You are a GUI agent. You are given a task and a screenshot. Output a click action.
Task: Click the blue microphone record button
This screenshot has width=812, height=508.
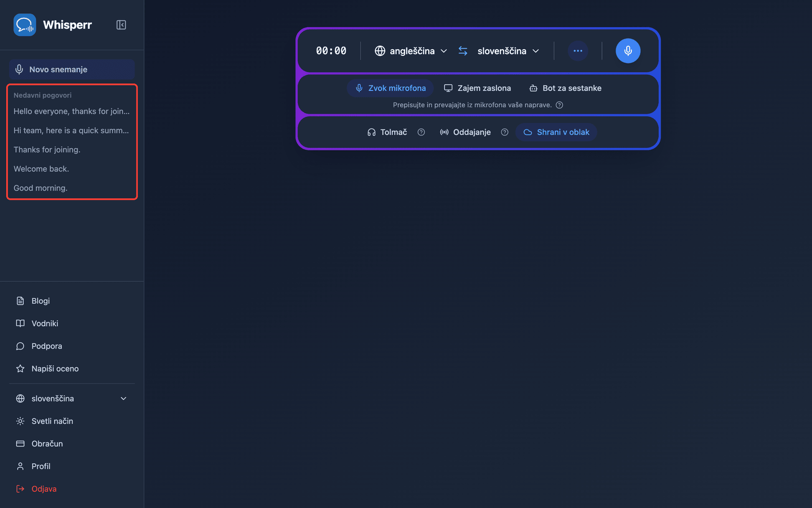628,51
